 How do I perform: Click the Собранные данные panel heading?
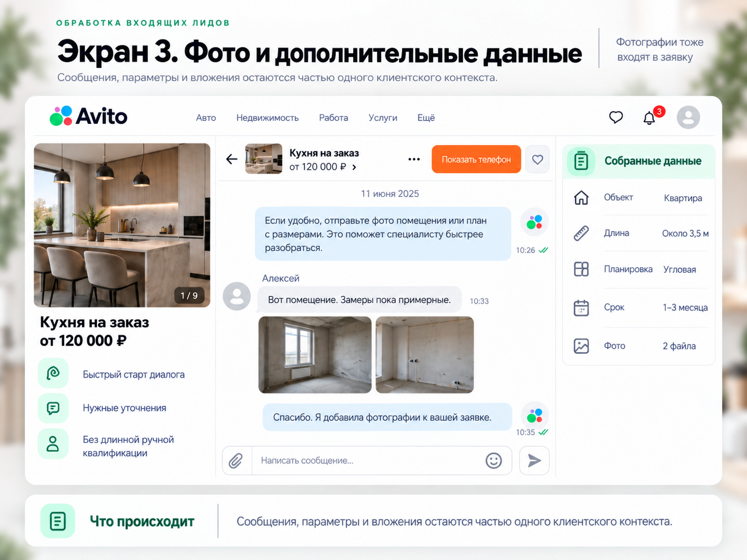(x=653, y=161)
